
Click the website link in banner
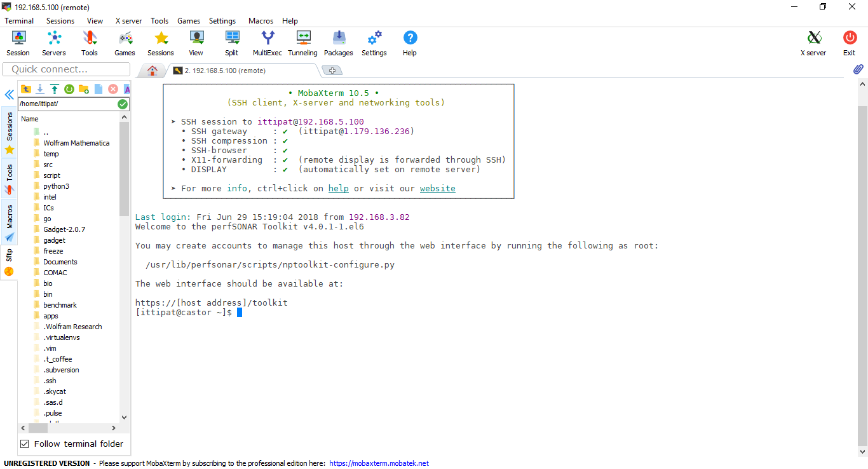pos(438,188)
